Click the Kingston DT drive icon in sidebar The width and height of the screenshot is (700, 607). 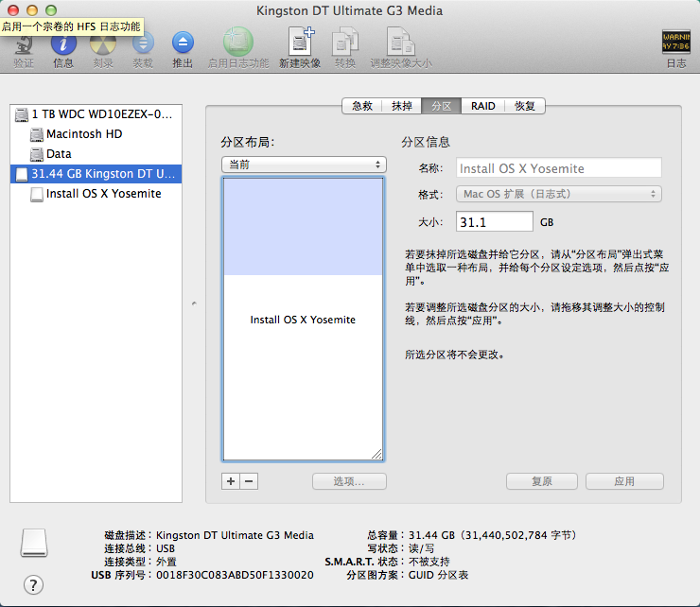pos(22,174)
